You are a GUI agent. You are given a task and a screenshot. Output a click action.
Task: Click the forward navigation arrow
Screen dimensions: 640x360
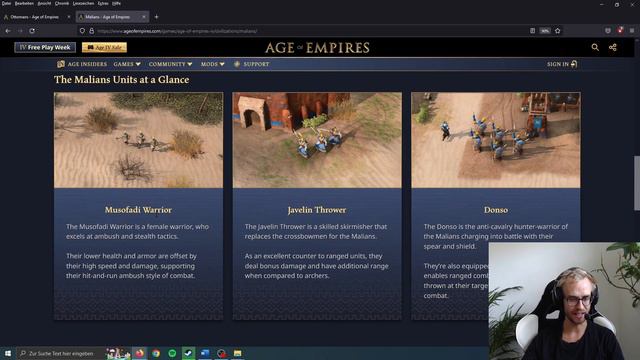click(20, 31)
